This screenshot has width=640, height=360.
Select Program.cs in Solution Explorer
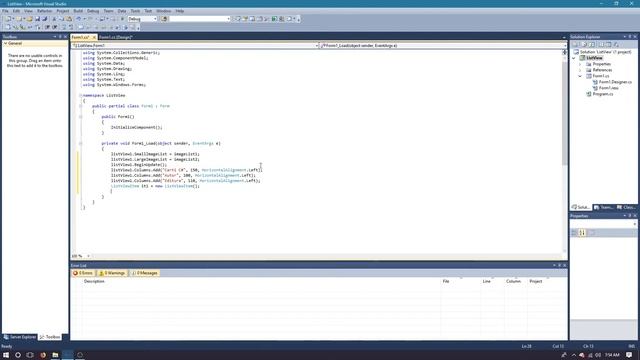tap(600, 94)
